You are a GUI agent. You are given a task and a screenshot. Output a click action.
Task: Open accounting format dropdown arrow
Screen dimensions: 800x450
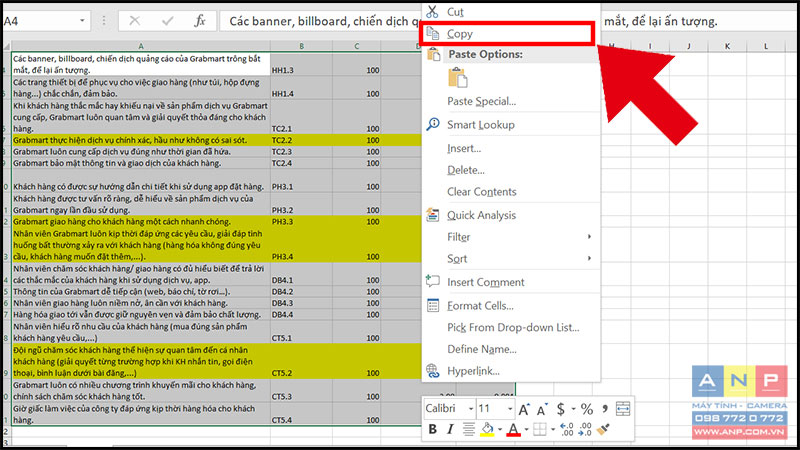point(573,409)
